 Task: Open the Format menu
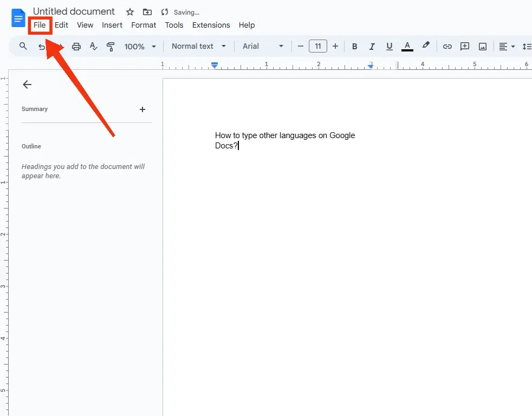(x=144, y=25)
